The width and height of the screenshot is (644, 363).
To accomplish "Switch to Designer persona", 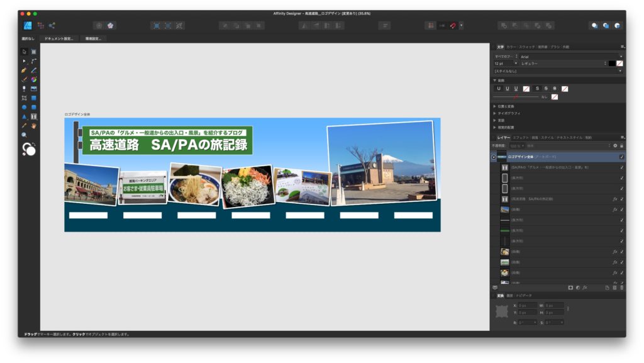I will pyautogui.click(x=28, y=25).
